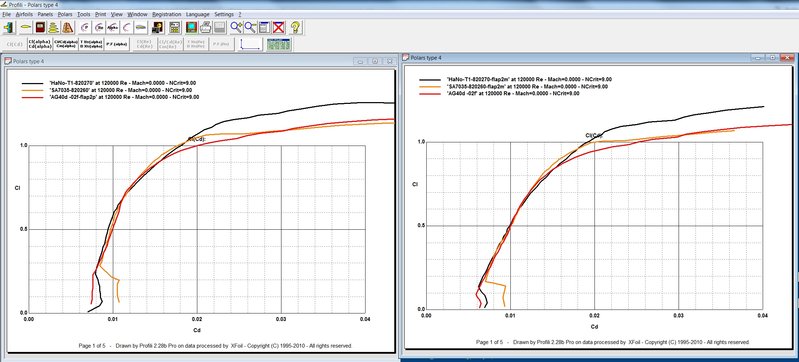Click the dark square with yellow face icon
This screenshot has height=362, width=799.
157,27
